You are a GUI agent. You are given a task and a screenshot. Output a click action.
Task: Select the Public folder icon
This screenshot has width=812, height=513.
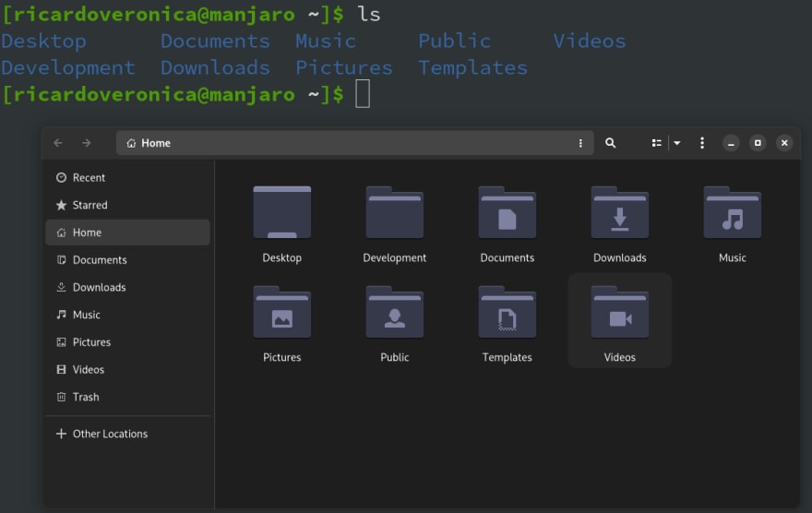click(x=395, y=312)
